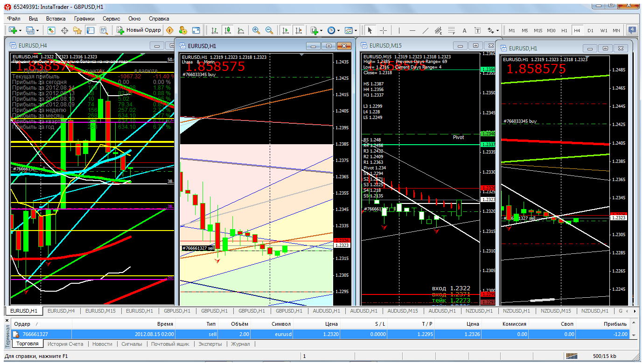
Task: Toggle the Auto Scroll chart icon
Action: coord(286,30)
